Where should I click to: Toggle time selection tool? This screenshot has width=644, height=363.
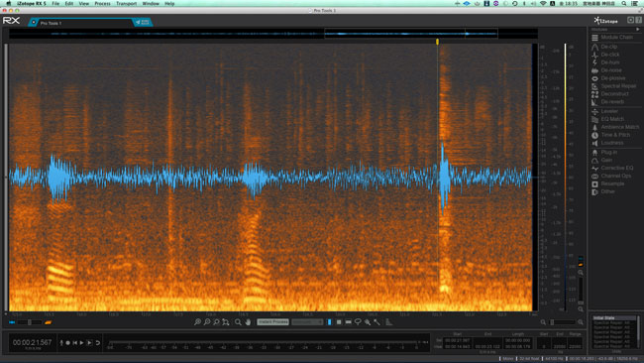(x=329, y=322)
